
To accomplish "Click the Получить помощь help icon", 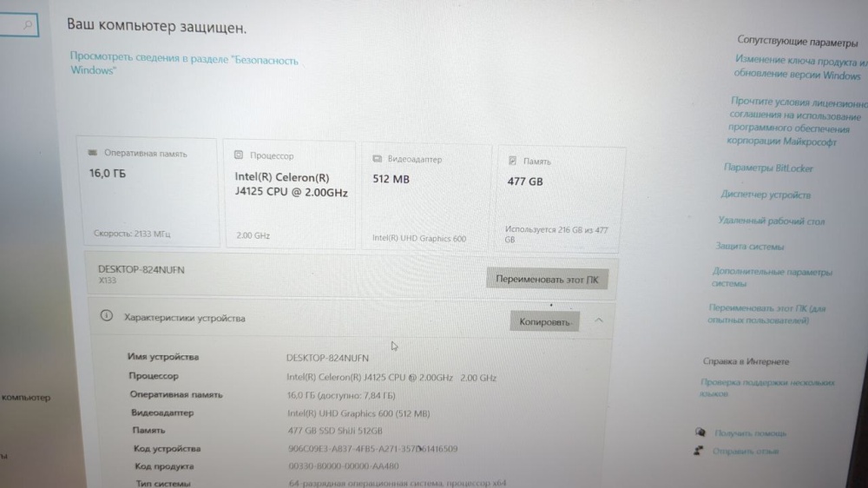I will (x=700, y=432).
